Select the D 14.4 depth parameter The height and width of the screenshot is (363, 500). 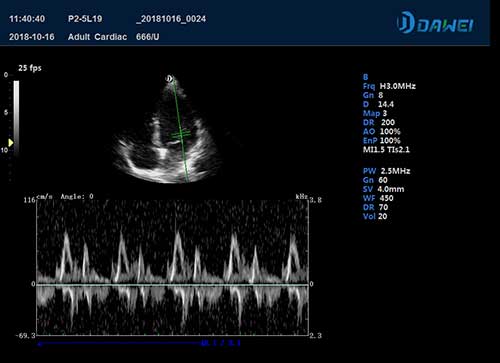pos(378,104)
